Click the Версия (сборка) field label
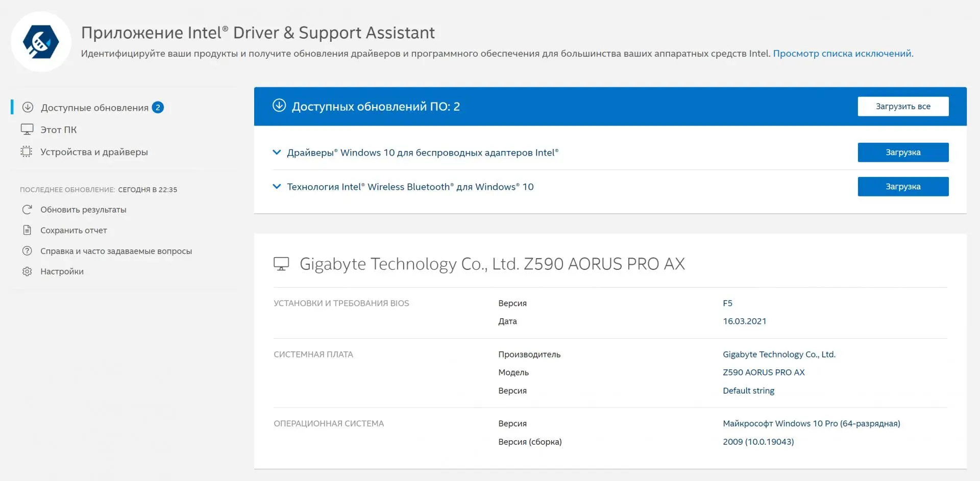The width and height of the screenshot is (980, 481). 530,442
